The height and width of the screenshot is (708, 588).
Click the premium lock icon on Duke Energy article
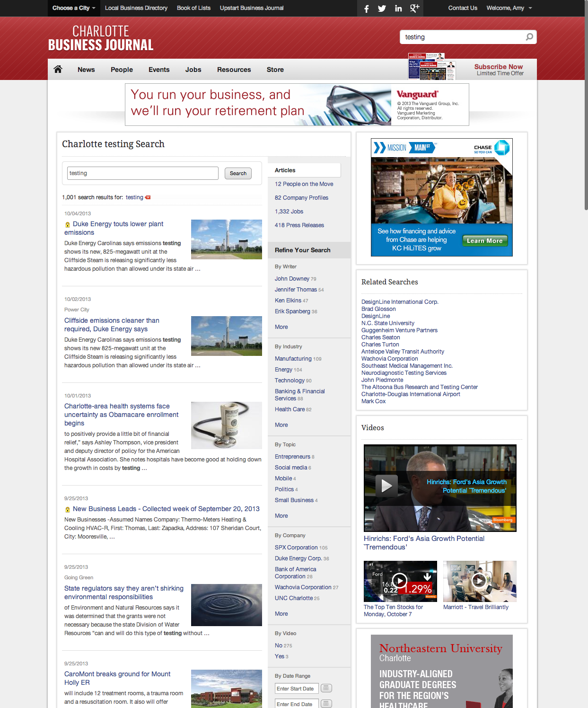coord(67,224)
